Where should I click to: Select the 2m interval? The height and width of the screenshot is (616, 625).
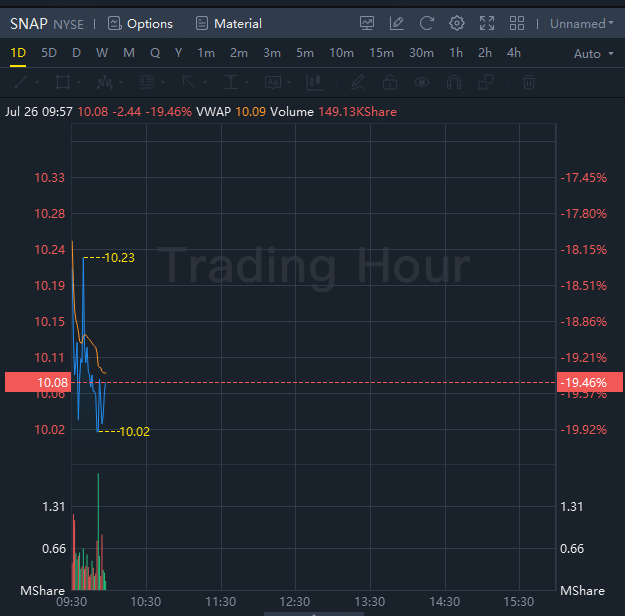tap(238, 53)
